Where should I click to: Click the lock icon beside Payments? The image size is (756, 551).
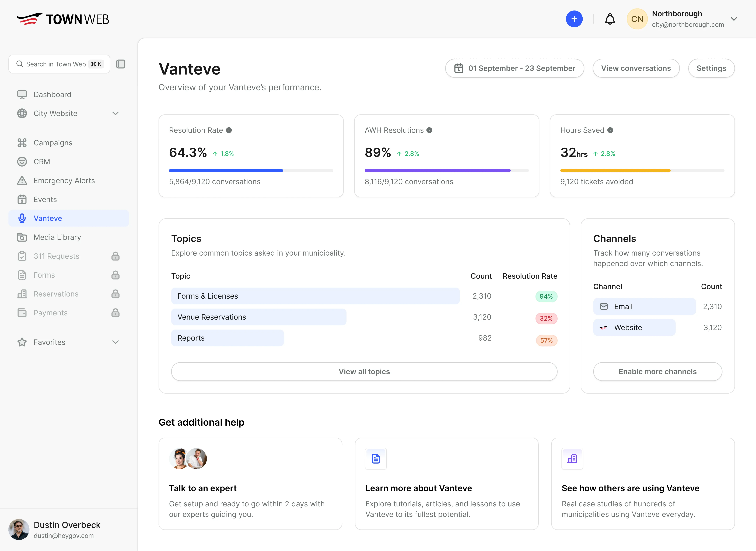115,313
